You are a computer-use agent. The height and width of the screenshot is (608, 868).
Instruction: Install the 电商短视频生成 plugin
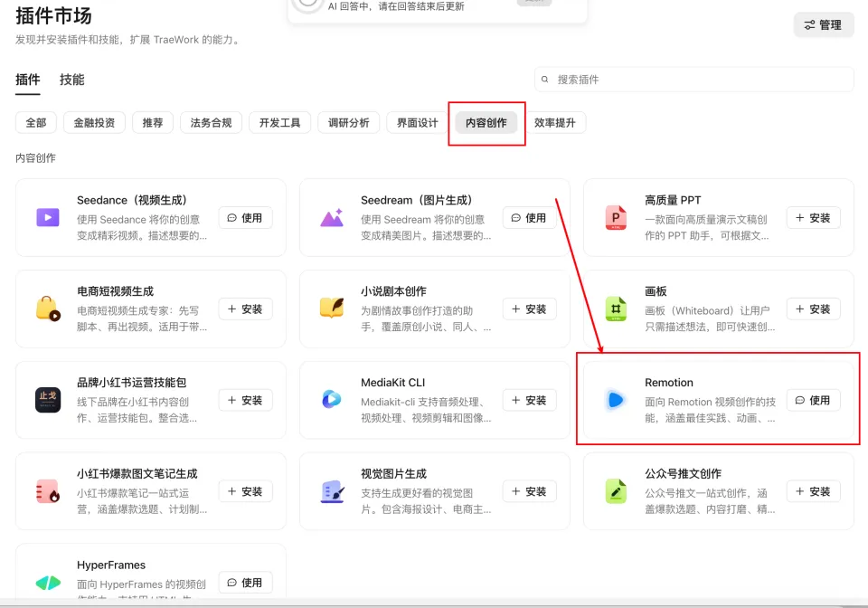coord(245,309)
